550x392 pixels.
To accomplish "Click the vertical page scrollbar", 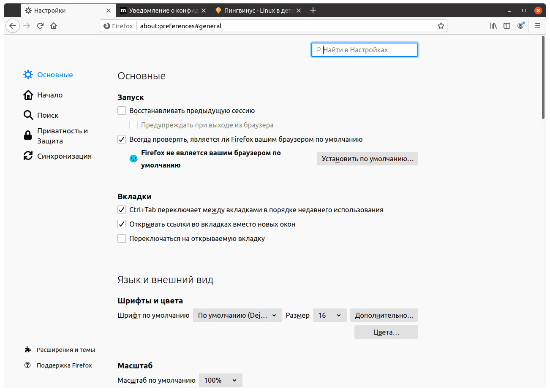I will pyautogui.click(x=543, y=78).
